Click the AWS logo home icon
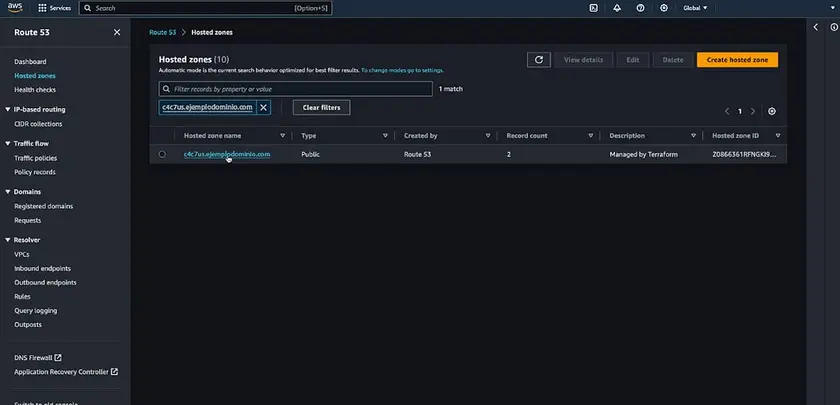 (x=15, y=8)
